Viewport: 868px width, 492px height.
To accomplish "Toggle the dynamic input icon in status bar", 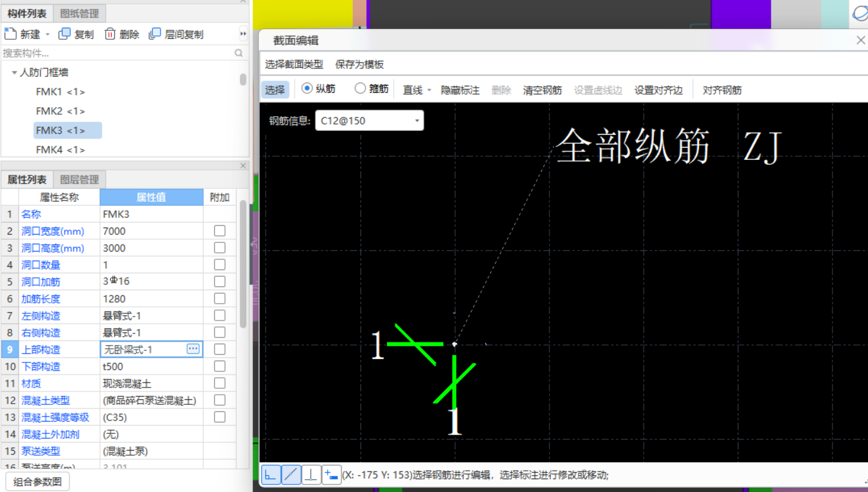I will tap(331, 475).
